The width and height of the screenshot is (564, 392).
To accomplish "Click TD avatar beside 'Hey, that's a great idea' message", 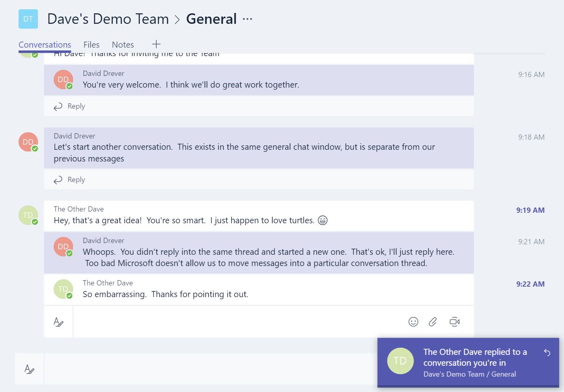I will [28, 215].
